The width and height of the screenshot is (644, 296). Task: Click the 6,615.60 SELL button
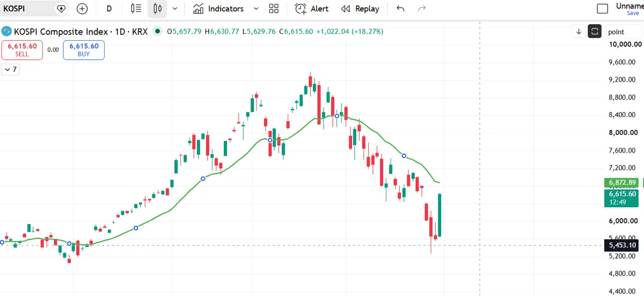[22, 50]
